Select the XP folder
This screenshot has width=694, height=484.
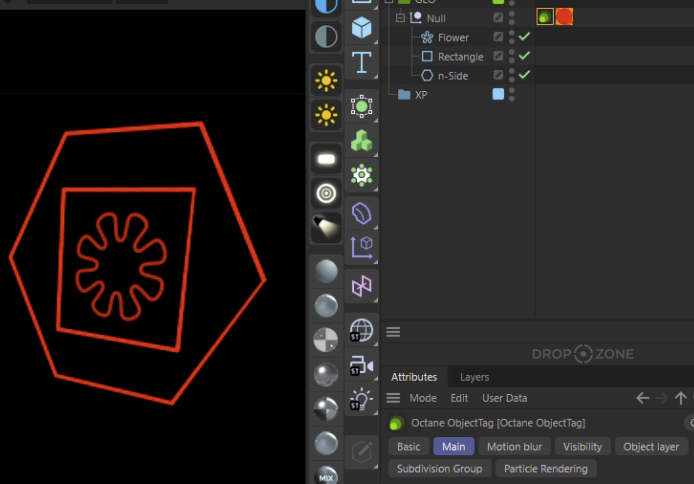point(421,95)
